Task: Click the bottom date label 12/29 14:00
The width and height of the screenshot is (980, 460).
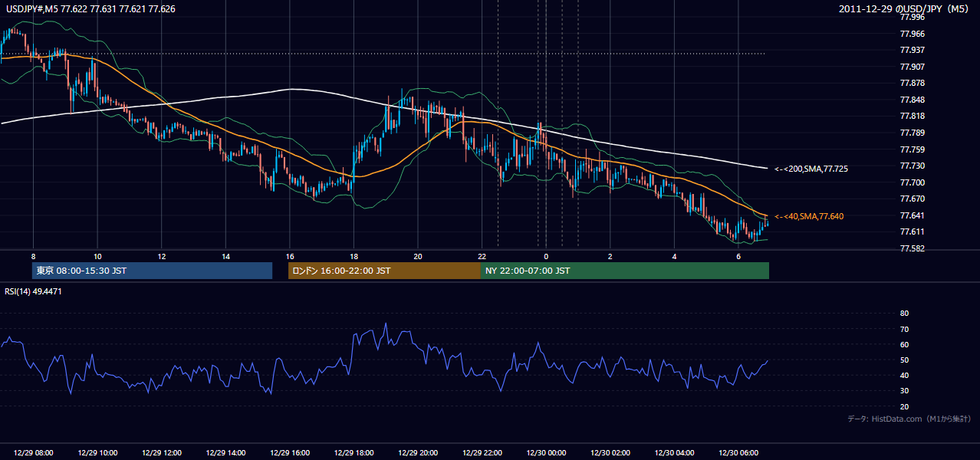Action: pyautogui.click(x=225, y=453)
